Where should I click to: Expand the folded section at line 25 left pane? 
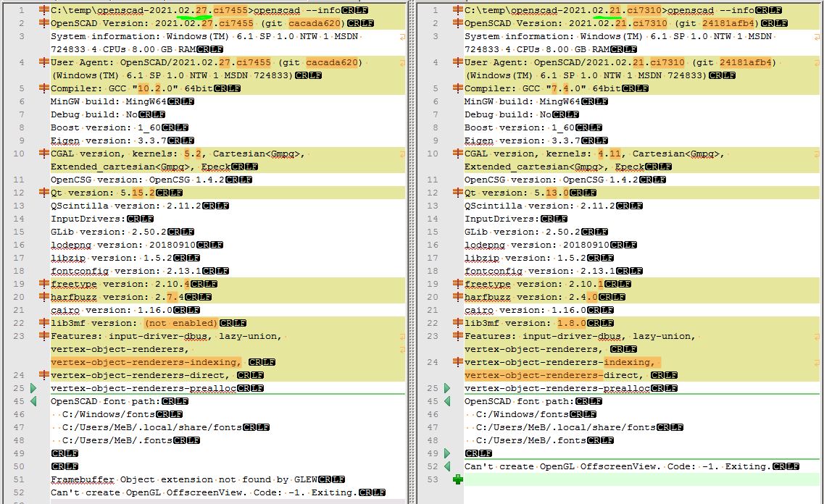click(x=33, y=388)
